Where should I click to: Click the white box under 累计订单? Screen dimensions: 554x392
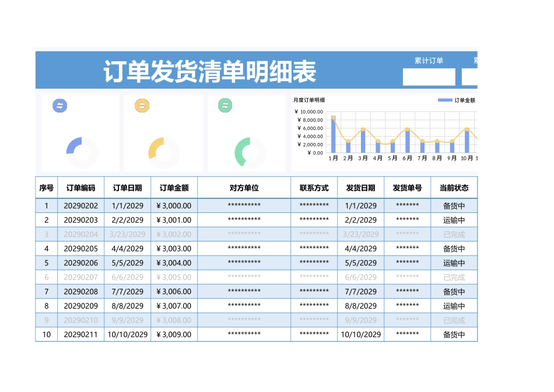[429, 77]
